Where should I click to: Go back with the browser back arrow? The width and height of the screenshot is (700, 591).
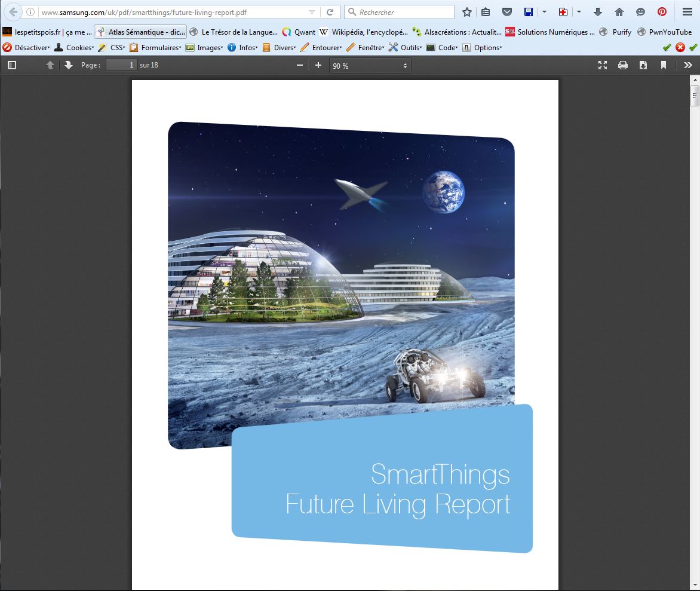[13, 12]
